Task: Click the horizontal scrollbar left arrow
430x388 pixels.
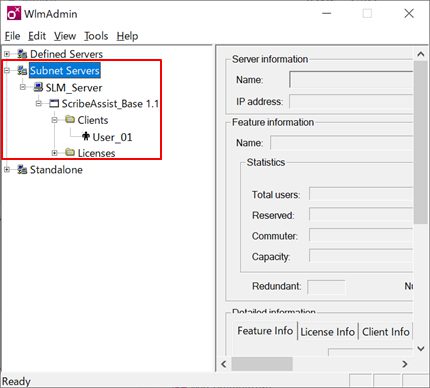Action: (x=224, y=364)
